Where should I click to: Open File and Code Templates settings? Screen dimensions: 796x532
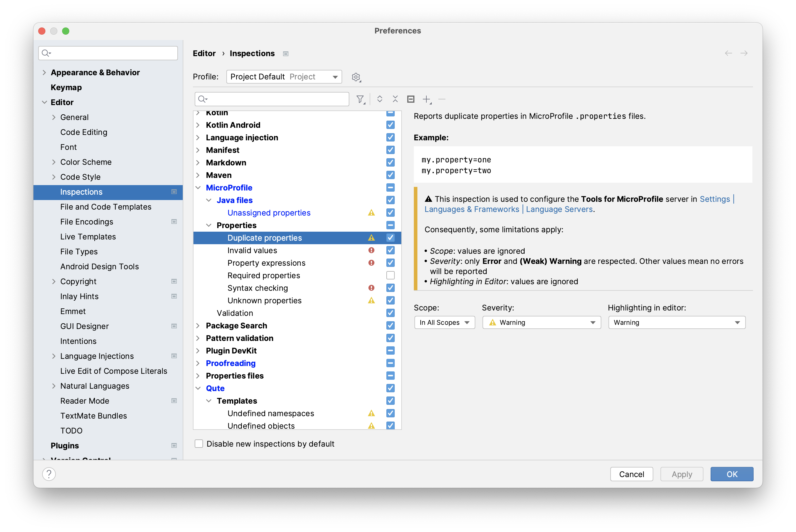pyautogui.click(x=106, y=207)
